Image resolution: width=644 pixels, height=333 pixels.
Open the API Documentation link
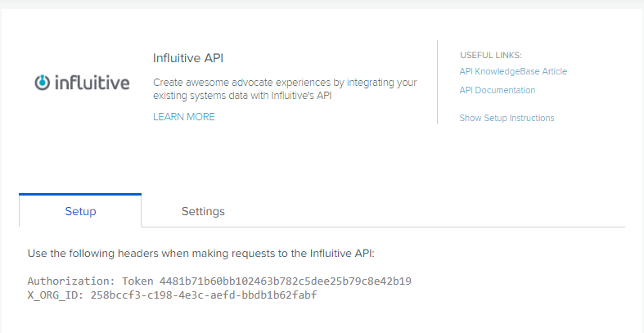coord(498,90)
